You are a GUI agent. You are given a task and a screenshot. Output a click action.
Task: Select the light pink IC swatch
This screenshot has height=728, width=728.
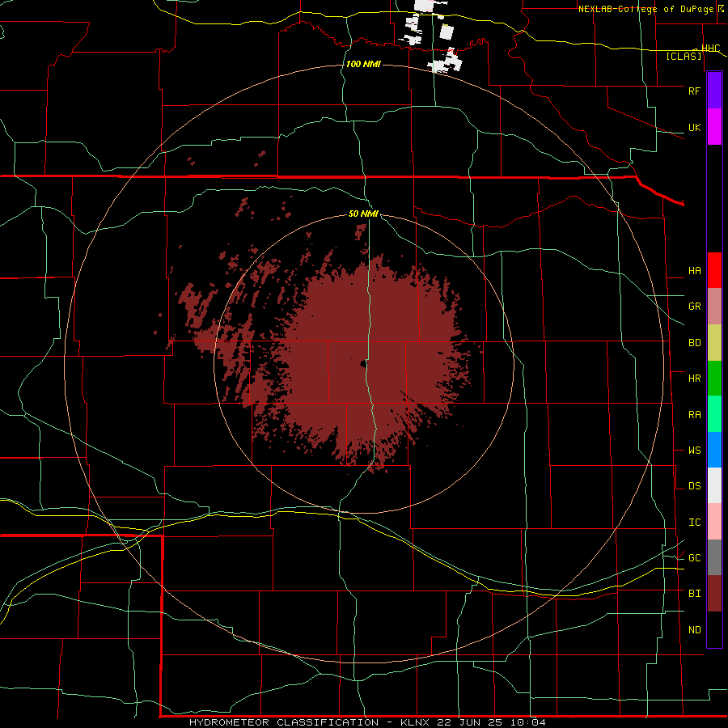click(x=714, y=522)
